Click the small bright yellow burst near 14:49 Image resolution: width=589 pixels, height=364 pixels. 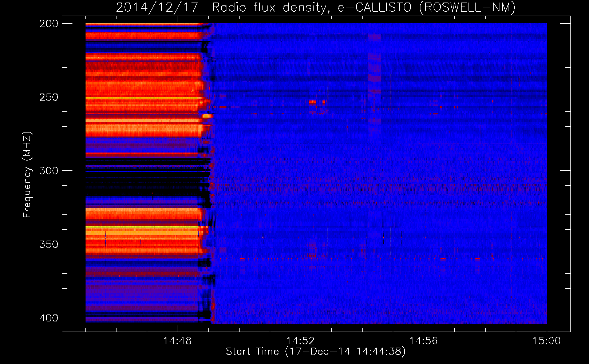[207, 116]
